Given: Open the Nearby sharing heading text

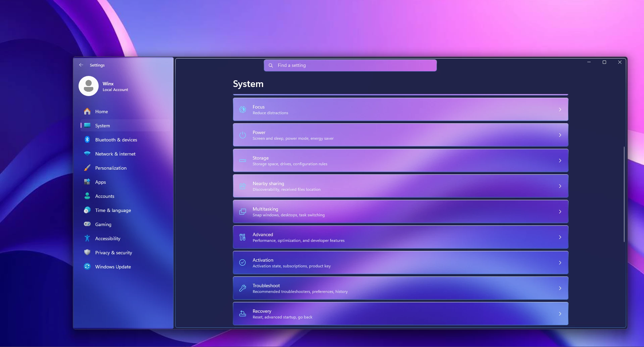Looking at the screenshot, I should tap(268, 183).
